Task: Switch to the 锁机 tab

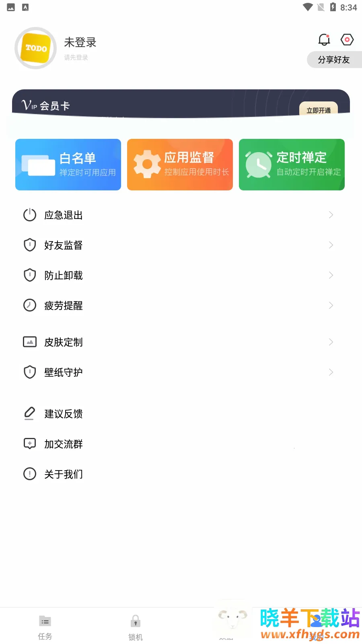Action: point(136,627)
